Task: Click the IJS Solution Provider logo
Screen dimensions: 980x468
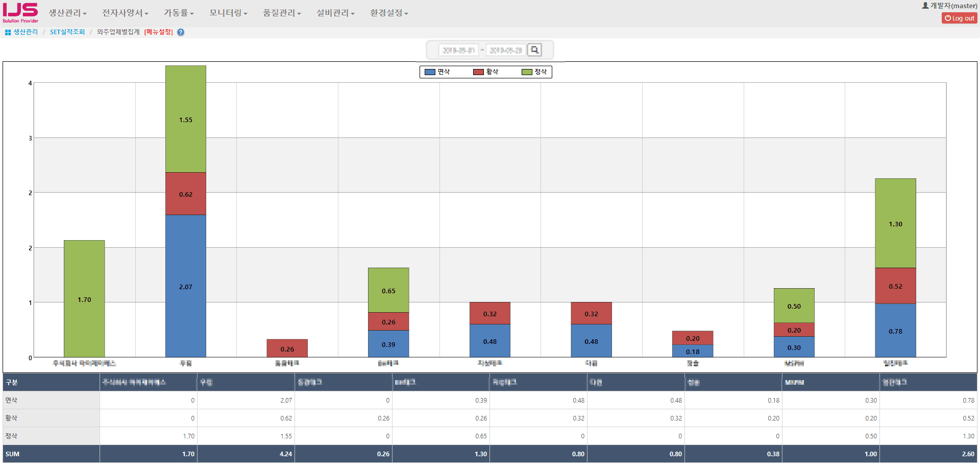Action: pos(19,12)
